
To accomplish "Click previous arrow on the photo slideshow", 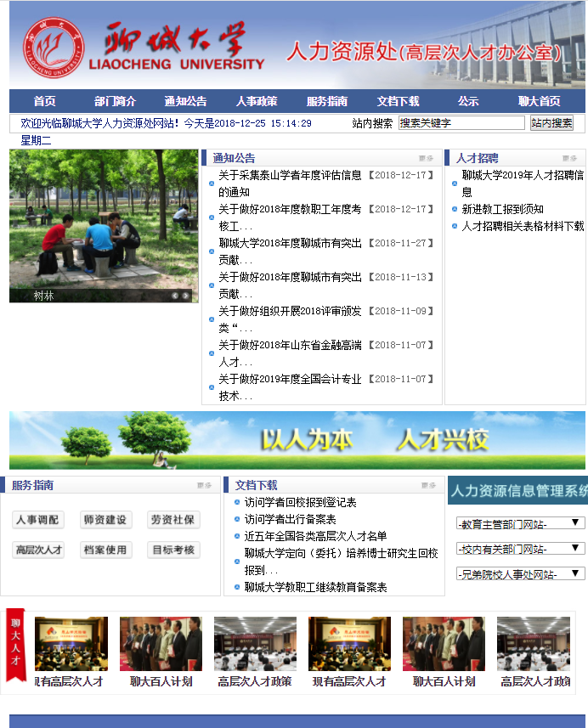I will (x=176, y=296).
